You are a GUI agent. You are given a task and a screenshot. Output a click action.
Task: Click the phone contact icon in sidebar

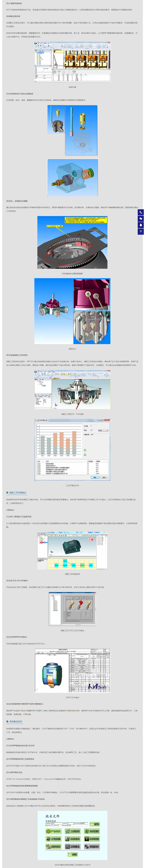click(141, 212)
